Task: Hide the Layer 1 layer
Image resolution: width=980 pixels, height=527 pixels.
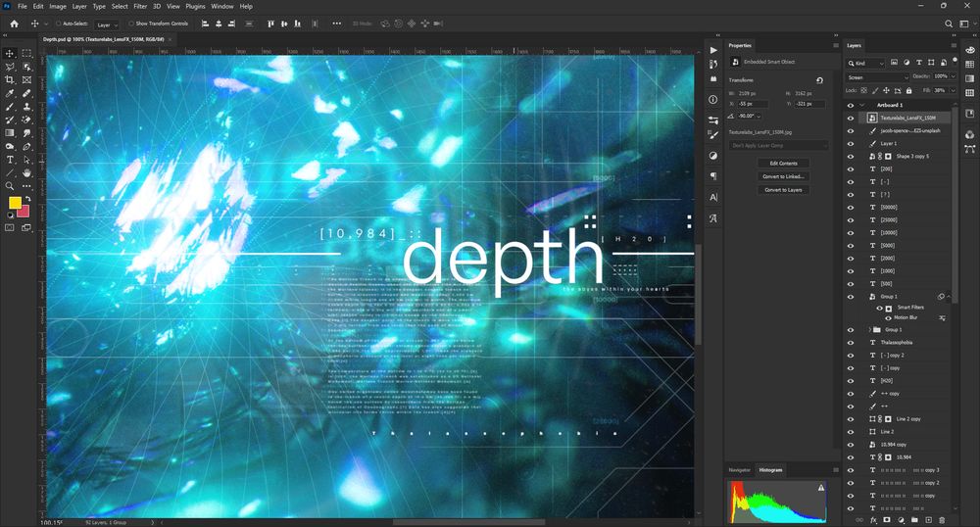Action: [851, 144]
